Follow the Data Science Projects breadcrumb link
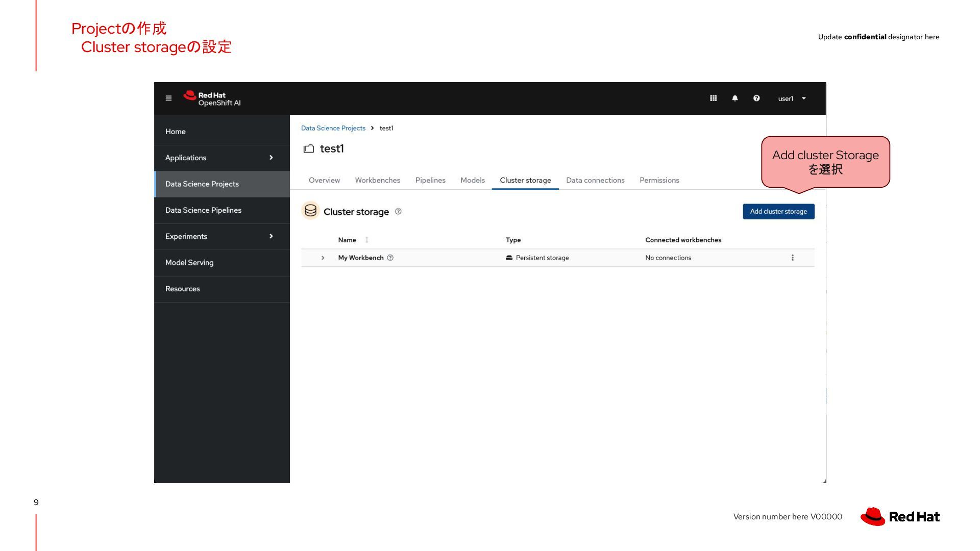 click(333, 128)
